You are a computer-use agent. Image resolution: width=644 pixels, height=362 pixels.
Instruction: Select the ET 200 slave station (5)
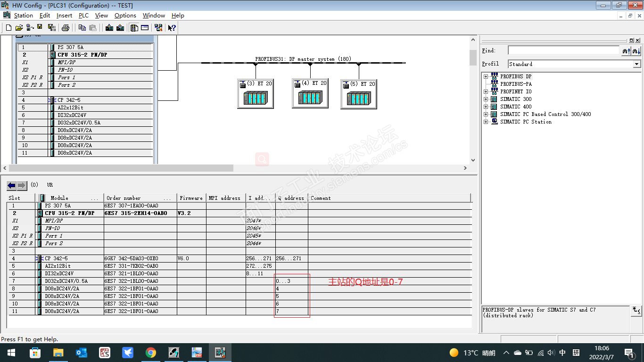pyautogui.click(x=359, y=94)
